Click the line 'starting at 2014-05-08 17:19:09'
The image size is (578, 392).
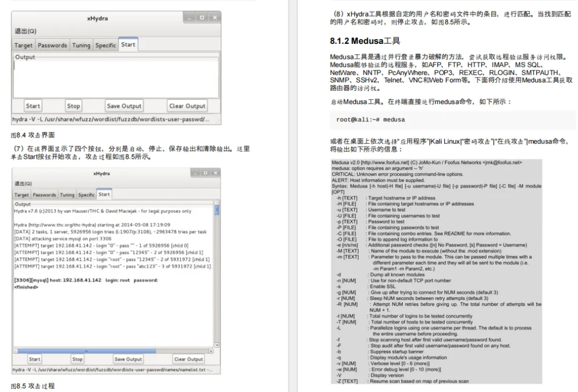click(x=92, y=225)
